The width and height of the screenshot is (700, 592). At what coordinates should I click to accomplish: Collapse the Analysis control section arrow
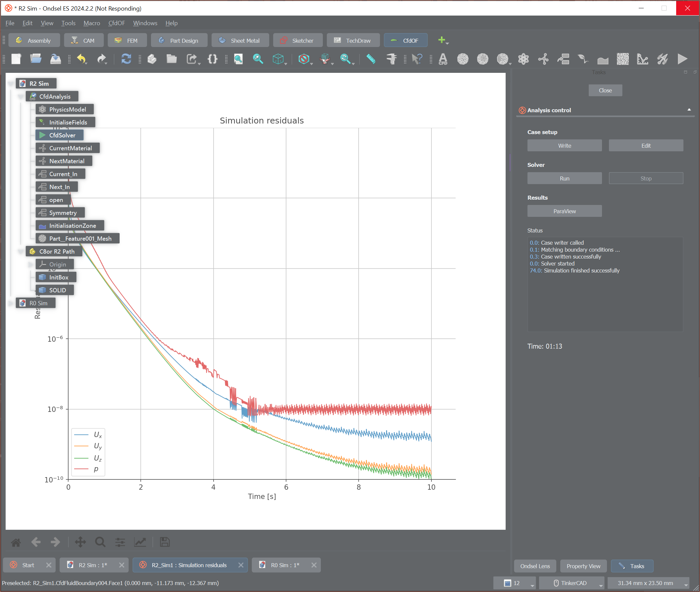tap(689, 110)
